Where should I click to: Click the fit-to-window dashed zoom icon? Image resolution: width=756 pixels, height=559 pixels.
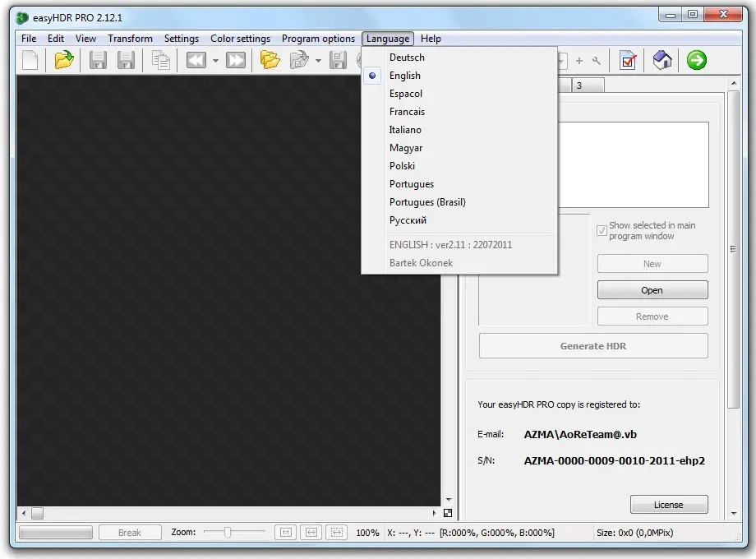[x=337, y=533]
